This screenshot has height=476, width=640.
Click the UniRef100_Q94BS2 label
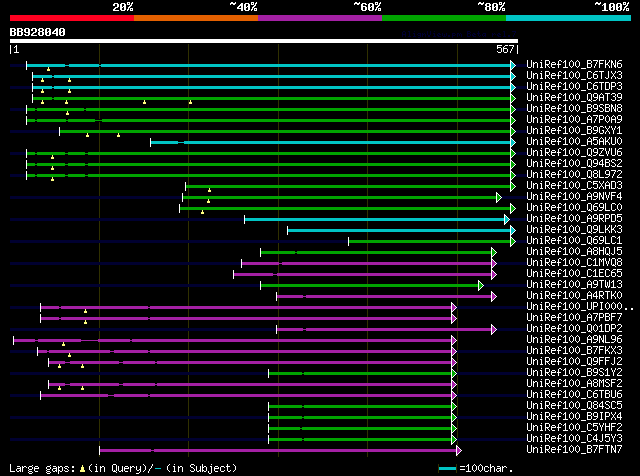(x=574, y=164)
